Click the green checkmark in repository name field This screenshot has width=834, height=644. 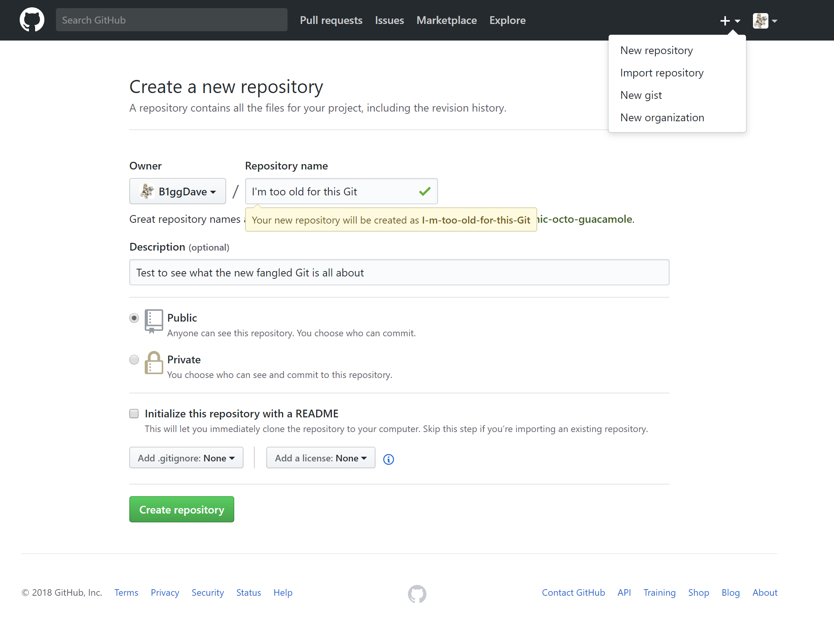pyautogui.click(x=425, y=191)
